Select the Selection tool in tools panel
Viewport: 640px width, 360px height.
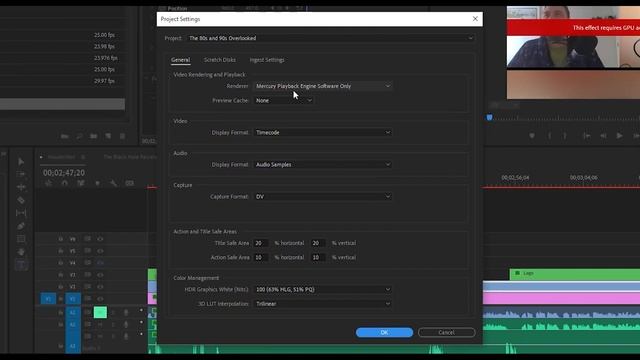[x=21, y=162]
